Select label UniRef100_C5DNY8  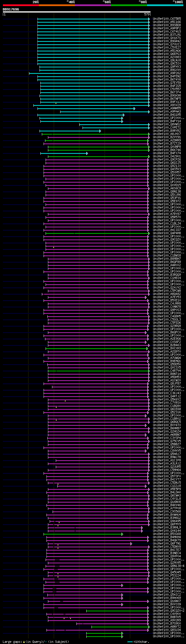(167, 547)
